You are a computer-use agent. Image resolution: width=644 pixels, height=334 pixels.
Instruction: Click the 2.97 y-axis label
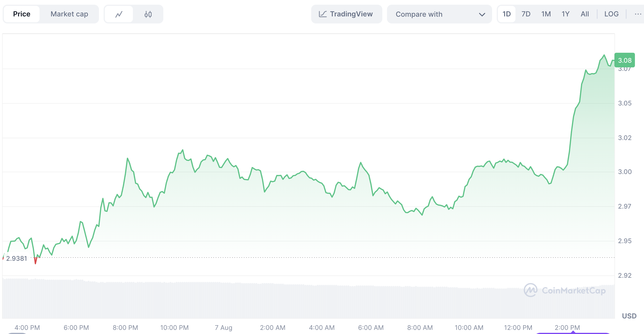coord(625,206)
